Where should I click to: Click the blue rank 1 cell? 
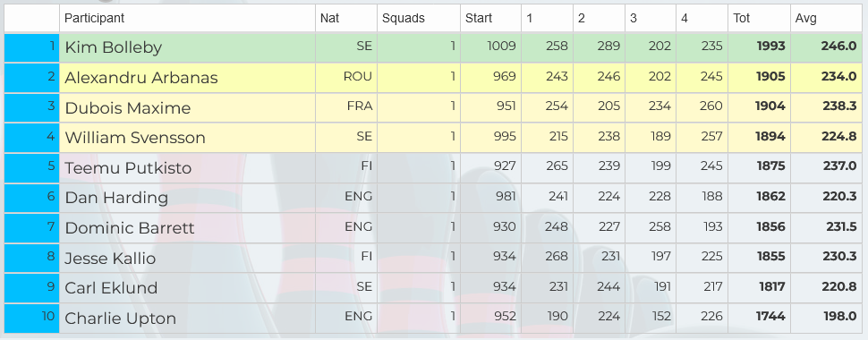(x=31, y=47)
